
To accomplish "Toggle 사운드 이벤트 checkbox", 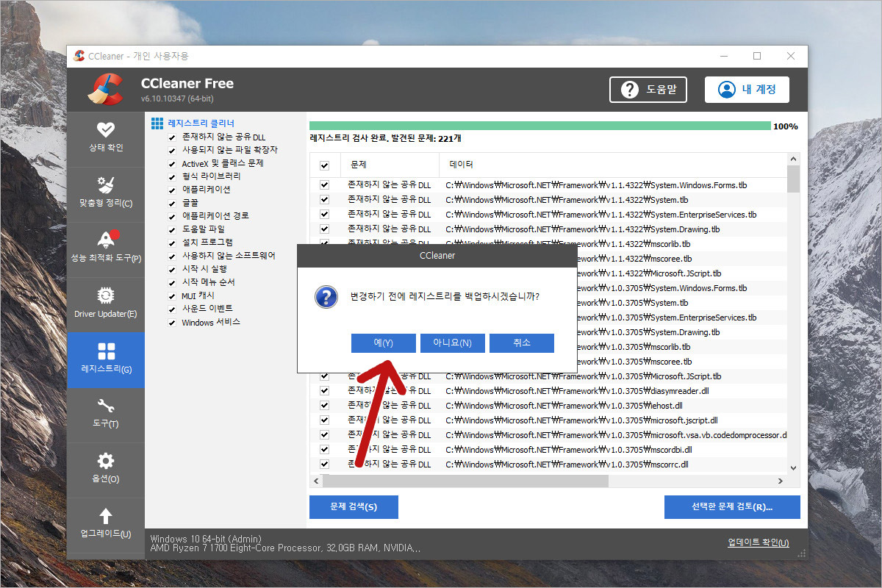I will (x=171, y=309).
